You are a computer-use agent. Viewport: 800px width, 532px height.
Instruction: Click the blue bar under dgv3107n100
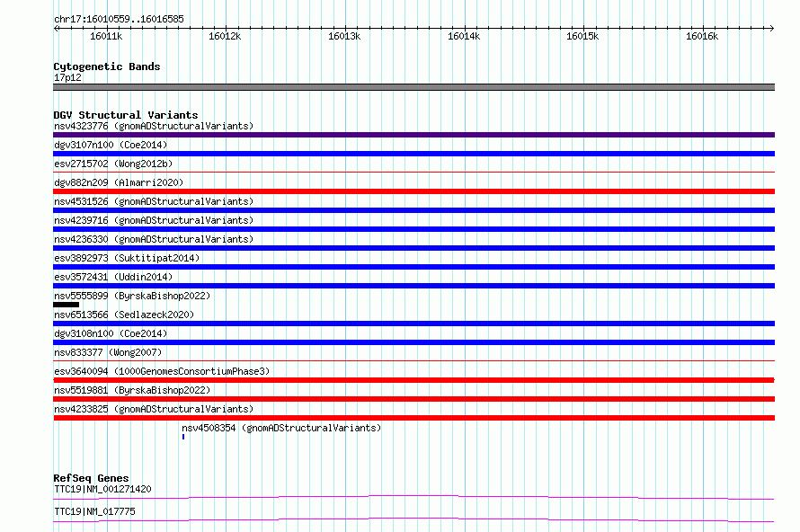(413, 154)
